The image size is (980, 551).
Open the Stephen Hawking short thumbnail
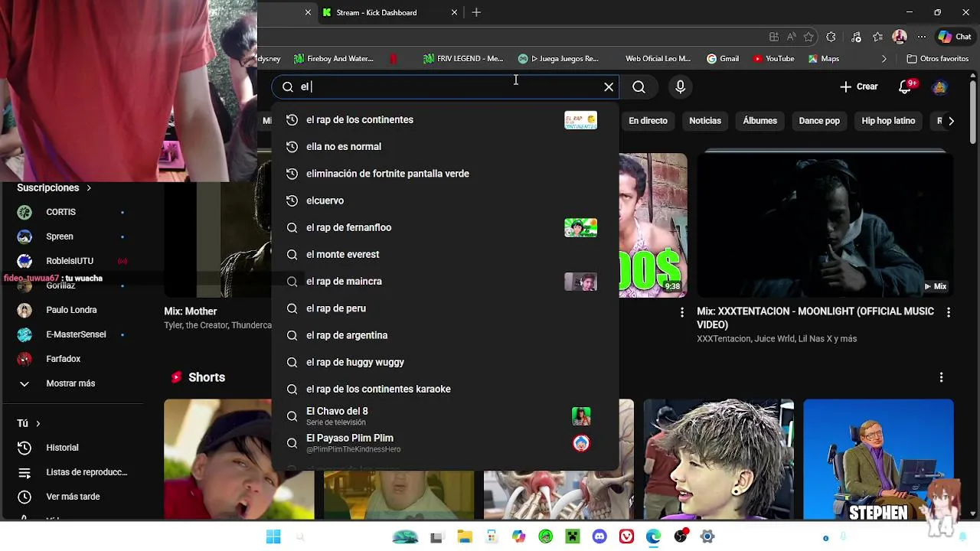879,459
